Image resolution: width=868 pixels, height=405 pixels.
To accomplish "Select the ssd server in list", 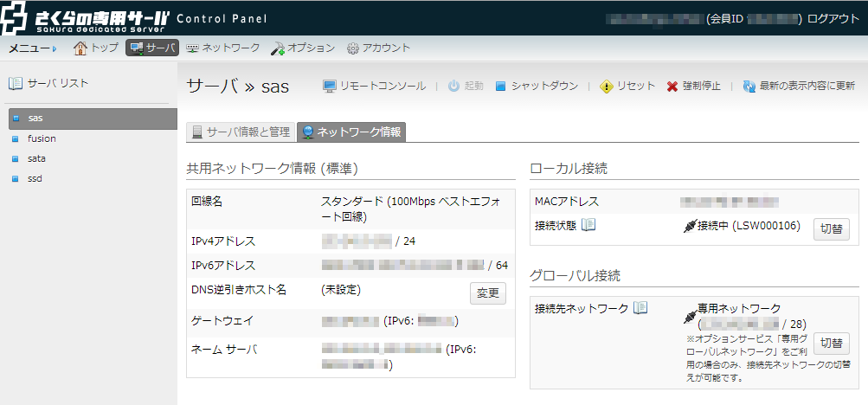I will tap(35, 179).
